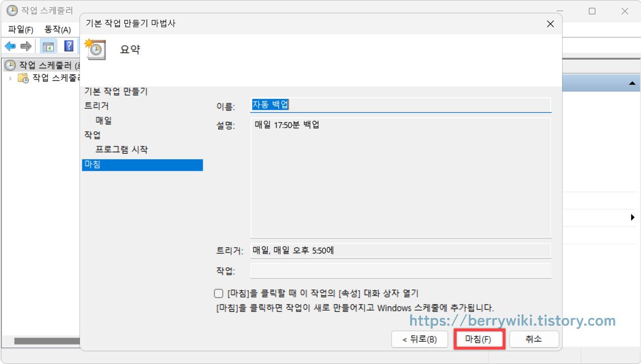
Task: Click the black expander arrow in the right panel
Action: pyautogui.click(x=633, y=218)
